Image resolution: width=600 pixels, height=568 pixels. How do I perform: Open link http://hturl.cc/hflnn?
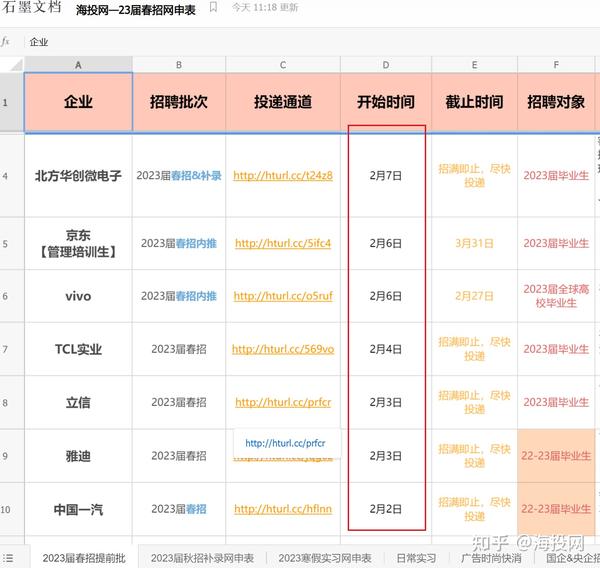click(283, 509)
